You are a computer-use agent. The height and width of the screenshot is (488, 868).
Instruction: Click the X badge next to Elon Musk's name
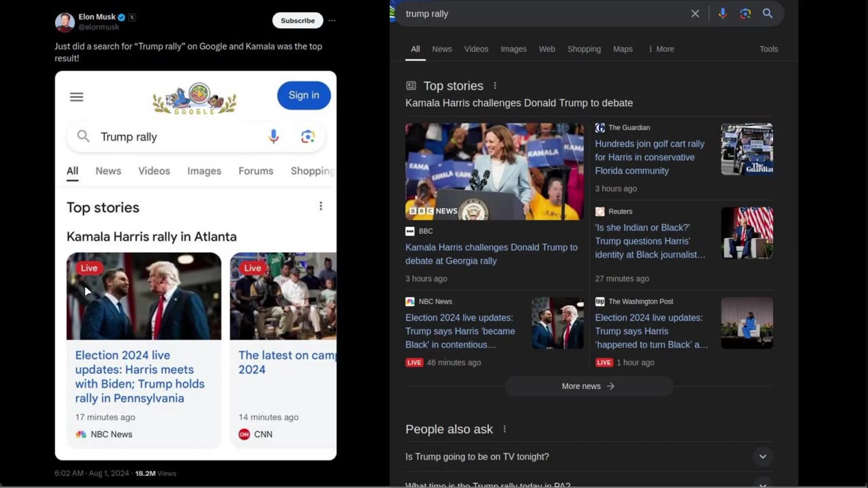132,17
